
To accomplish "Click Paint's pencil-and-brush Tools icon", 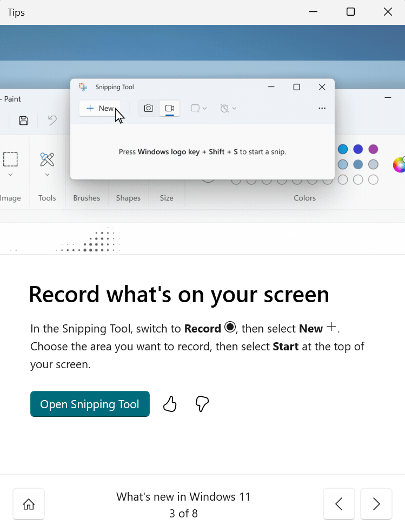I will point(47,159).
